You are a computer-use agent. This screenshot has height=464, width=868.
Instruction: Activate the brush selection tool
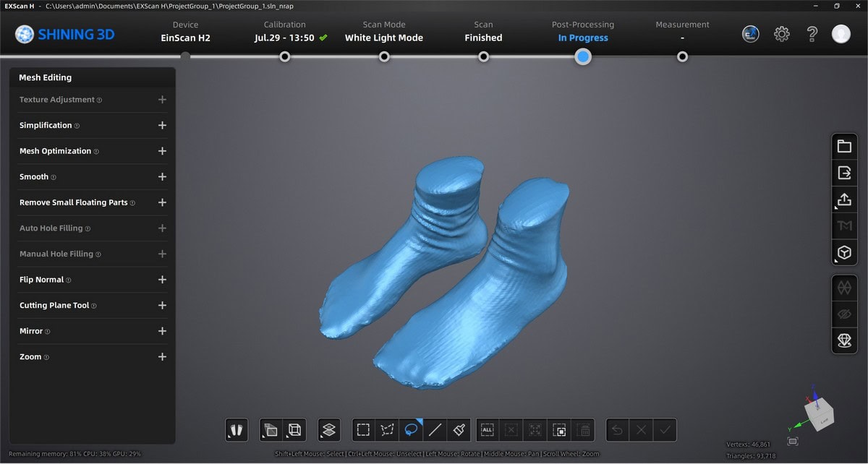pos(459,430)
